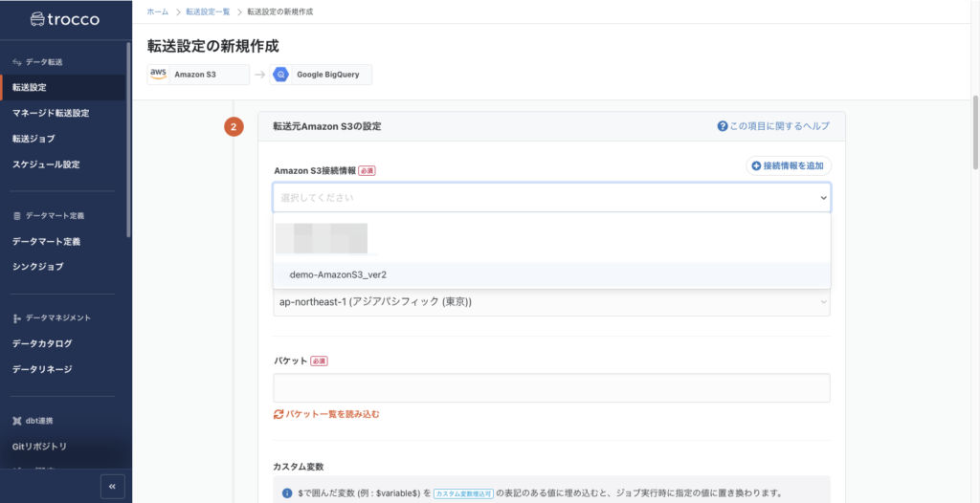Click the blue info icon under カスタム変数
This screenshot has height=503, width=980.
tap(287, 493)
